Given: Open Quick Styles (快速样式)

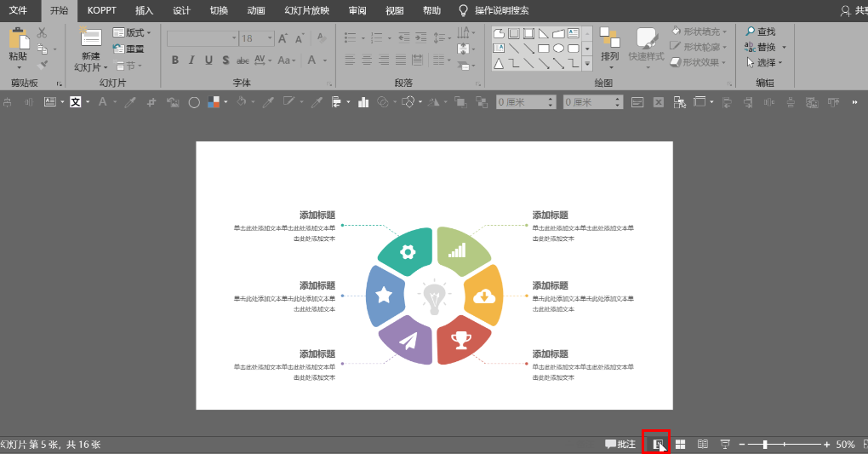Looking at the screenshot, I should click(x=646, y=48).
